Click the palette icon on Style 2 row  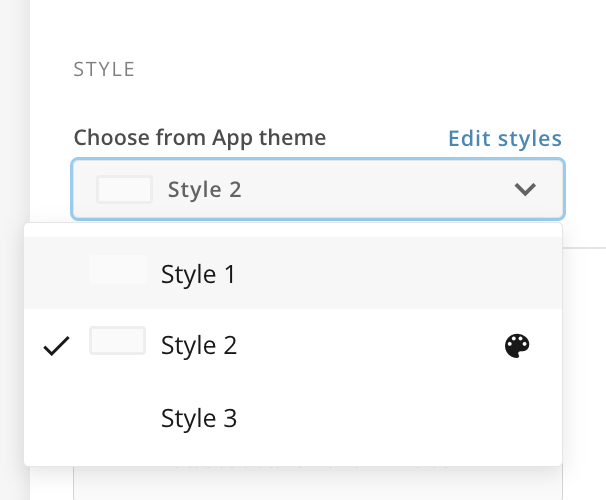pyautogui.click(x=516, y=346)
